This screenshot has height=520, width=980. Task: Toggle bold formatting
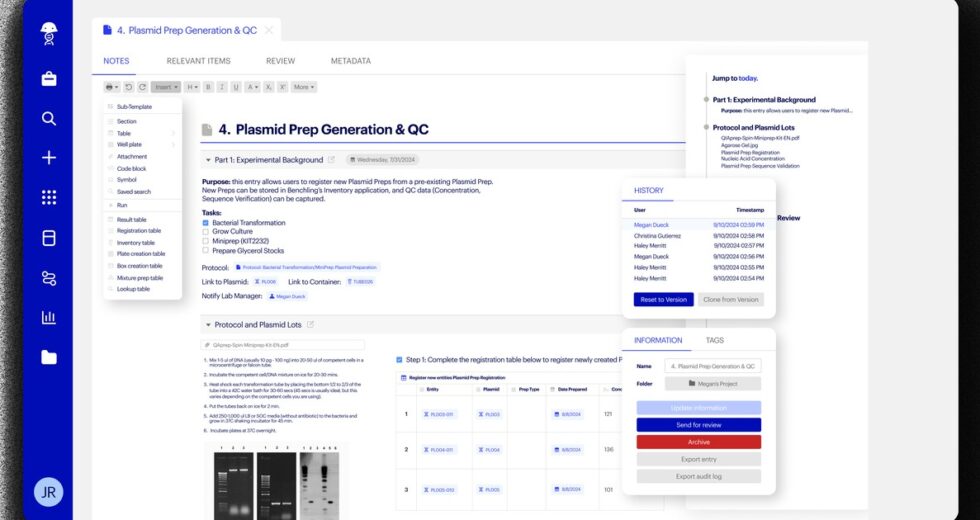pos(208,87)
